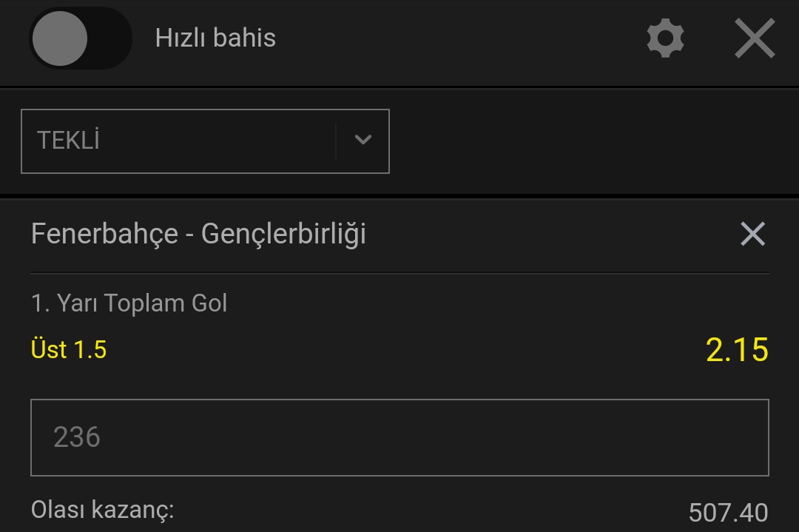Click the divider line under match title

tap(399, 274)
